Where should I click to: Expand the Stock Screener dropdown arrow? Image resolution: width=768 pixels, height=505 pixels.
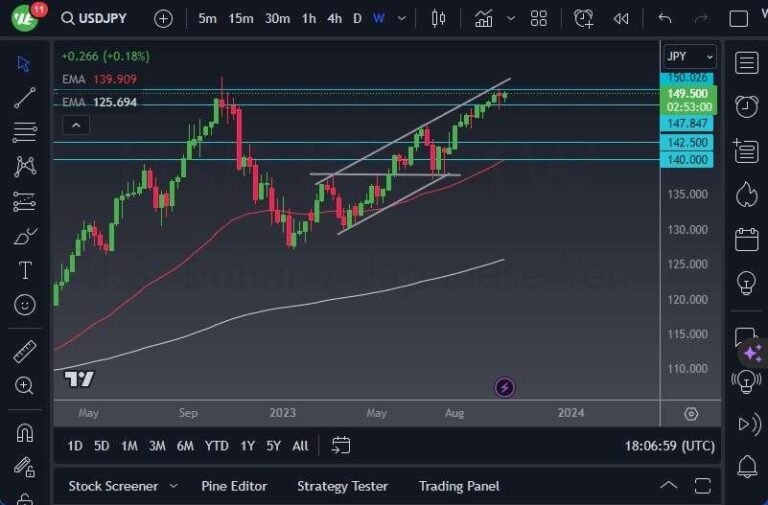[173, 486]
